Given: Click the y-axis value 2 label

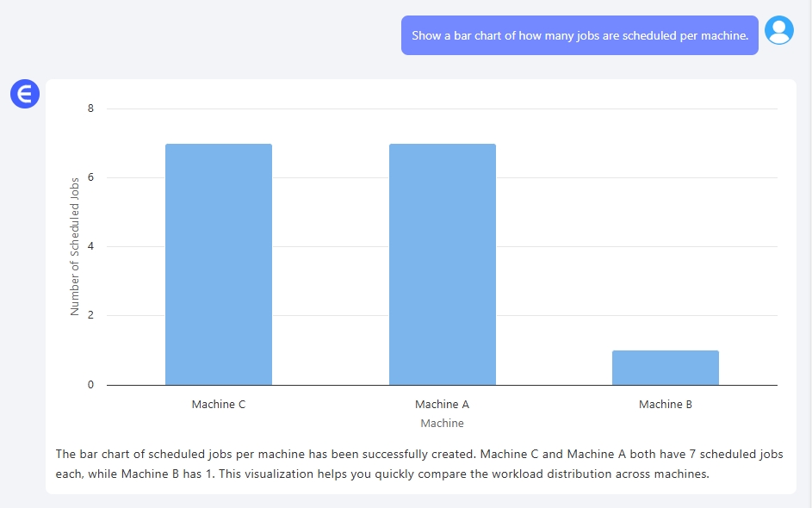Looking at the screenshot, I should (90, 315).
